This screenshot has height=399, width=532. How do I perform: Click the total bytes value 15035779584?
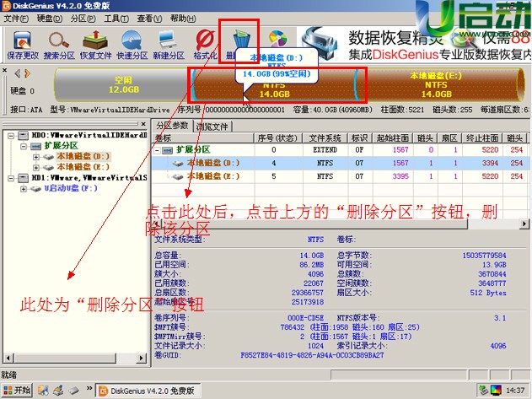pyautogui.click(x=484, y=256)
